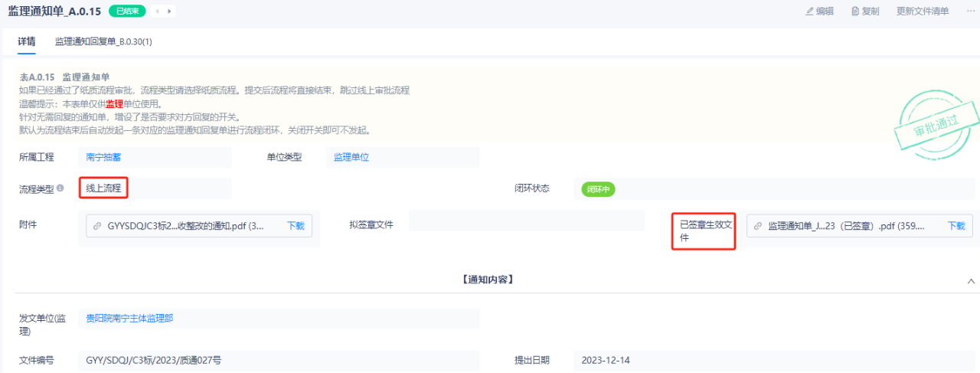The height and width of the screenshot is (373, 980).
Task: Go to the previous record arrow
Action: pos(158,11)
